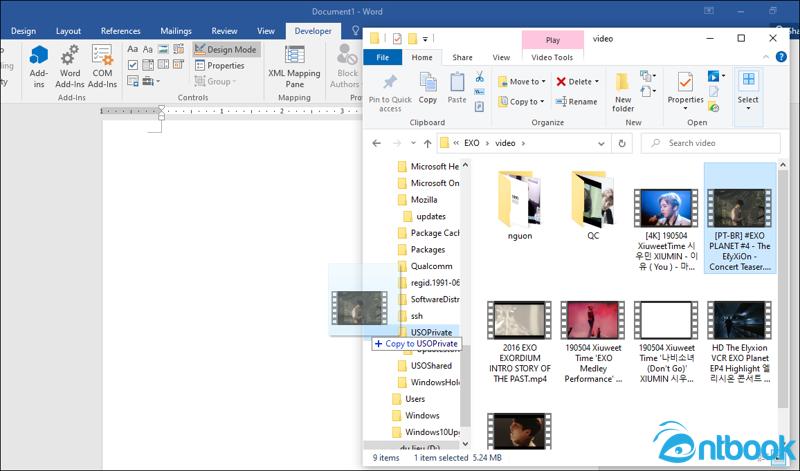
Task: Click Cut scissors icon in Explorer ribbon
Action: 480,77
